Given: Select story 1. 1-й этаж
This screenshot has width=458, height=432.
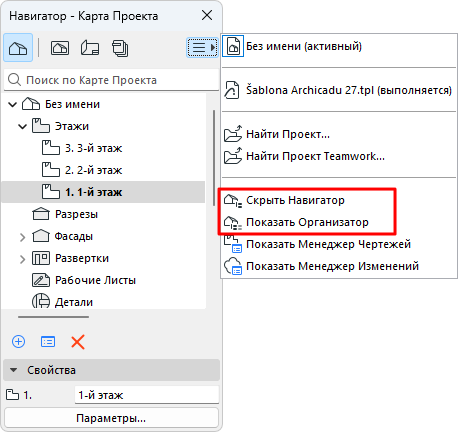Looking at the screenshot, I should (x=103, y=192).
